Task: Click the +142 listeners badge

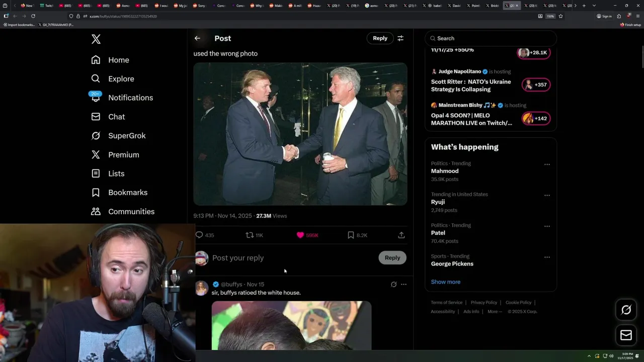Action: click(x=536, y=119)
